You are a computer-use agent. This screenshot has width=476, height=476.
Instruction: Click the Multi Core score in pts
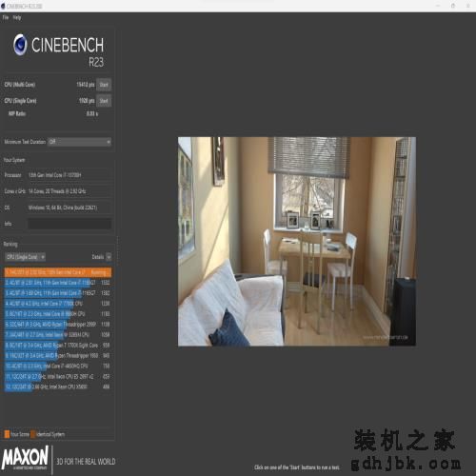[86, 85]
